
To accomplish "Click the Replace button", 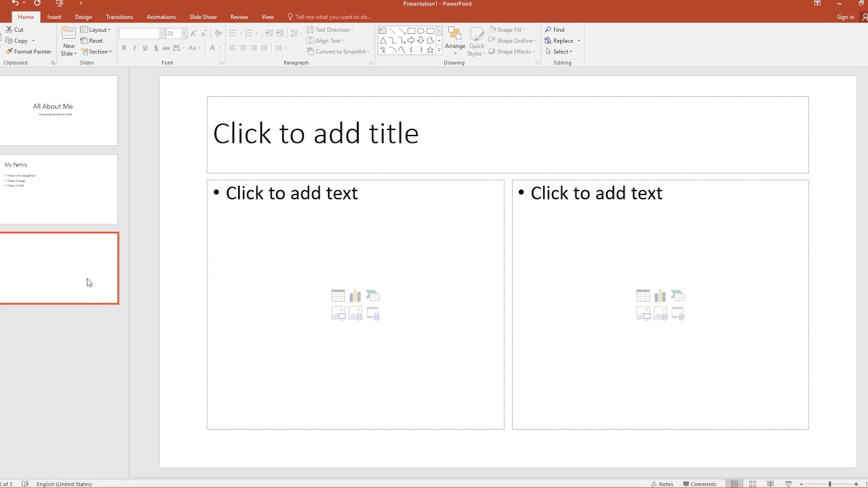I will [x=559, y=41].
